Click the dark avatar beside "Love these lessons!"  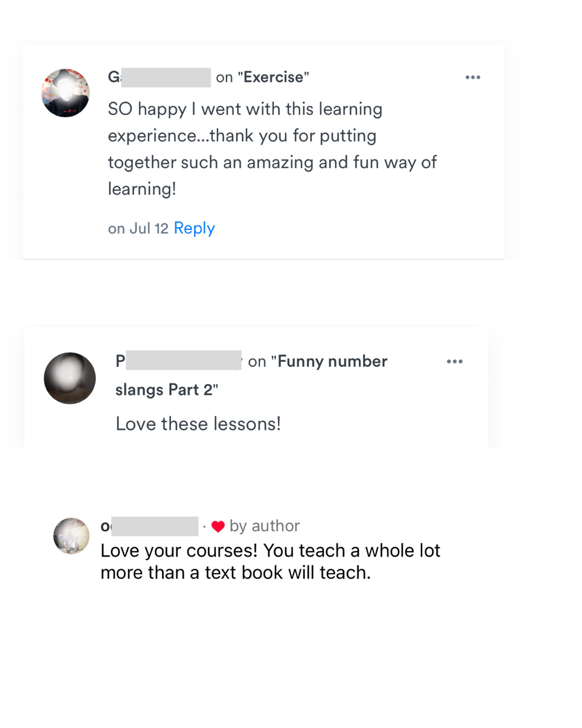pos(70,378)
